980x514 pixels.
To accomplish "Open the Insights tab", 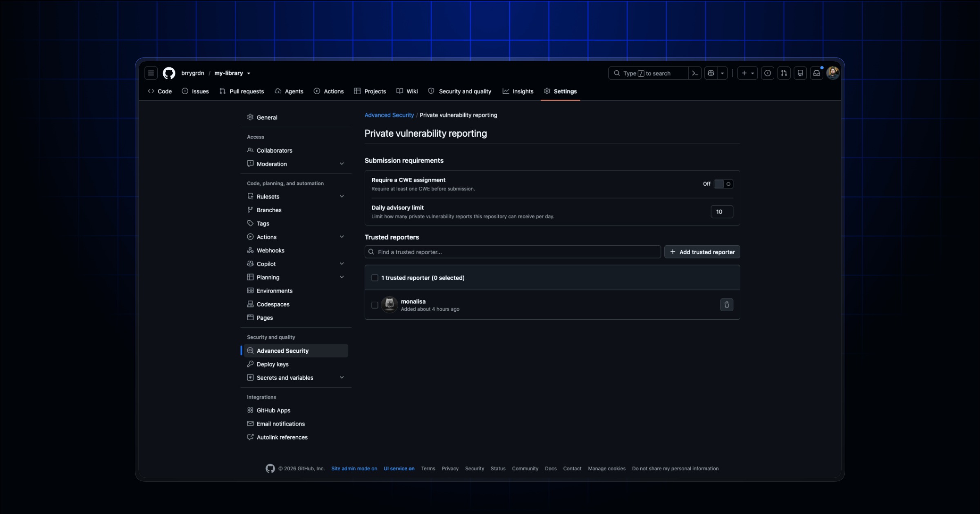I will pyautogui.click(x=518, y=91).
